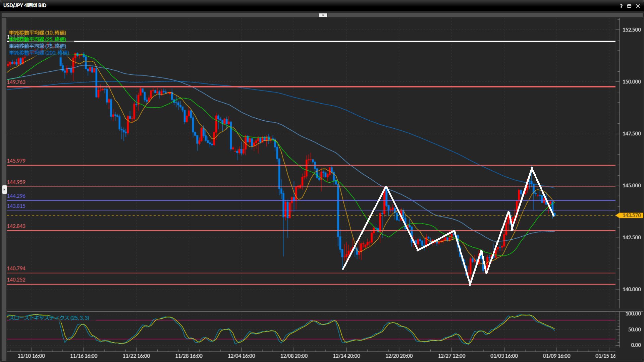This screenshot has width=644, height=362.
Task: Select the Slow Stochastics (25,3,3) indicator label
Action: point(49,318)
